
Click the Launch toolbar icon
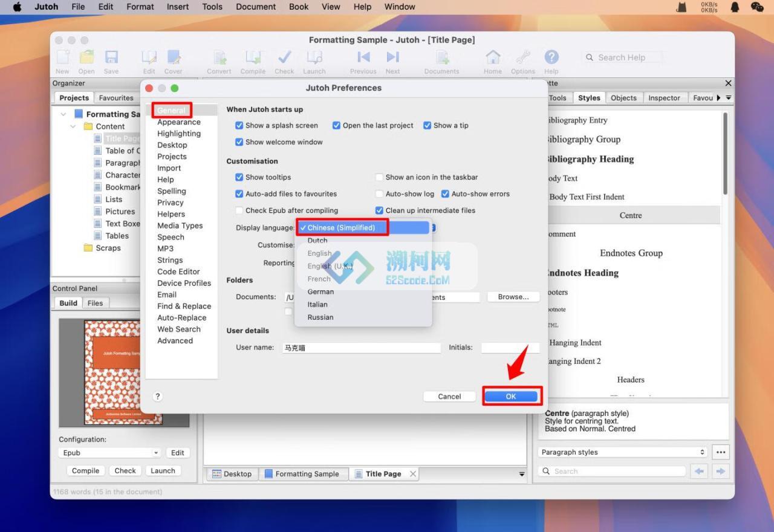(314, 57)
